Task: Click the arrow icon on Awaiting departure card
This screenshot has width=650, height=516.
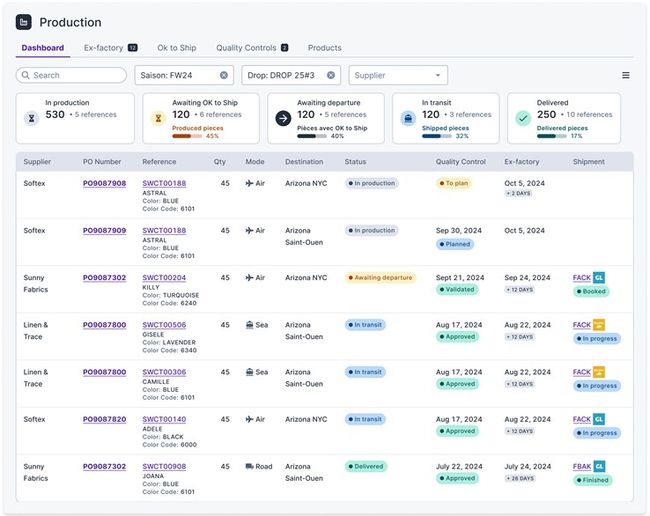Action: tap(283, 118)
